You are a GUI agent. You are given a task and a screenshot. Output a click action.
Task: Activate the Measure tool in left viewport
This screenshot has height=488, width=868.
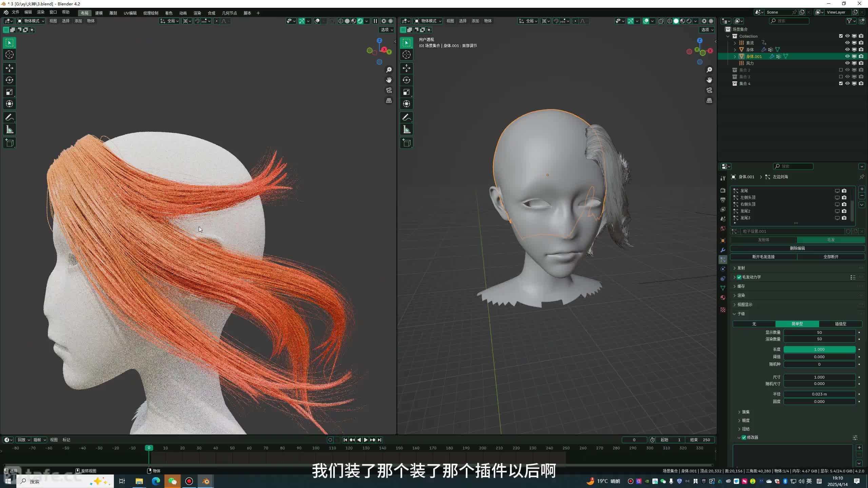click(x=9, y=129)
